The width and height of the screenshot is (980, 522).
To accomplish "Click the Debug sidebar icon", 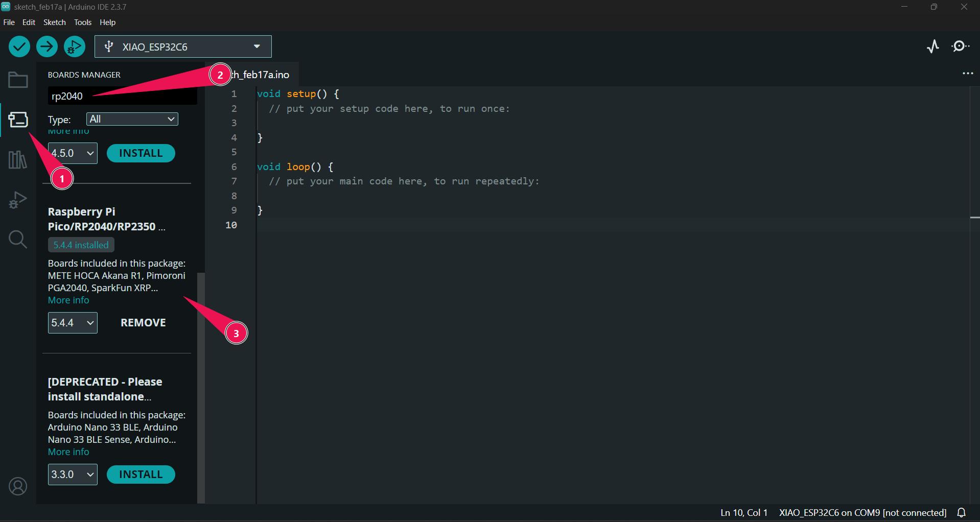I will [18, 200].
